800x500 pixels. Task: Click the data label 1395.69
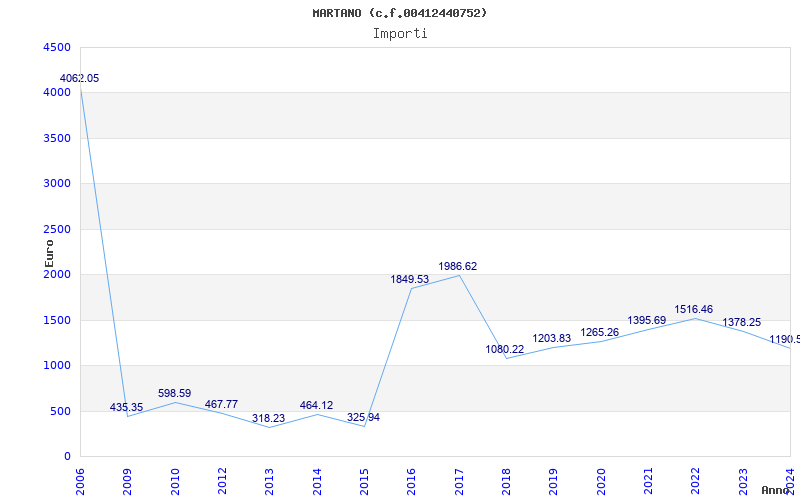(x=646, y=320)
